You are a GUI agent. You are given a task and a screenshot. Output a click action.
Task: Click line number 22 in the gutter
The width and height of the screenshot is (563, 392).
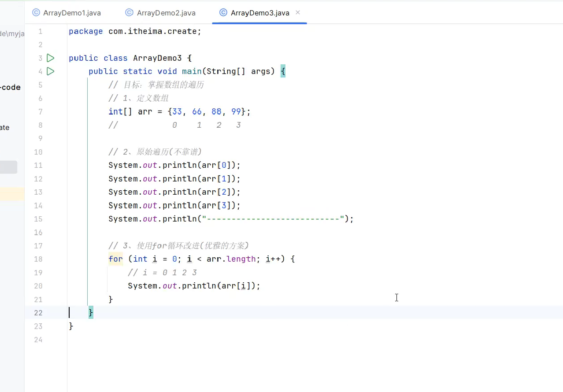coord(38,313)
